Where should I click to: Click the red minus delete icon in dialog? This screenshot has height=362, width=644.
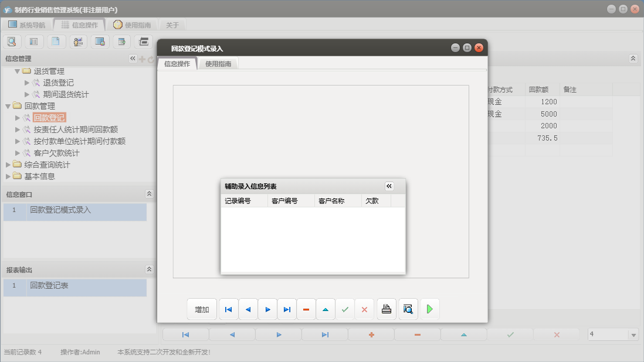pos(306,309)
